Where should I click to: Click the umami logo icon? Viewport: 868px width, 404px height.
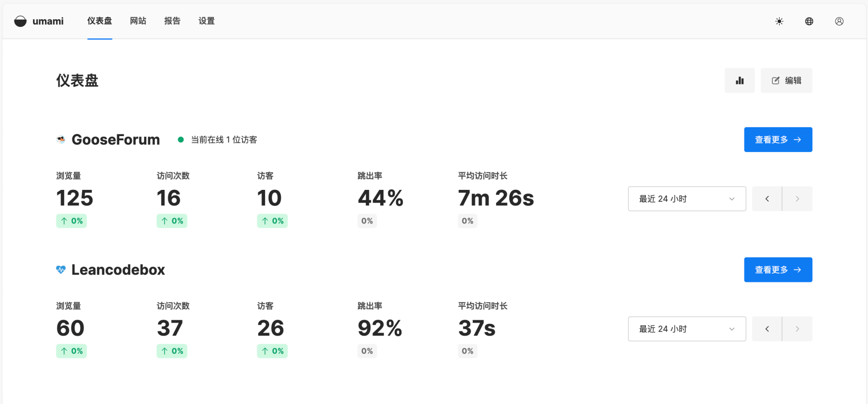20,21
